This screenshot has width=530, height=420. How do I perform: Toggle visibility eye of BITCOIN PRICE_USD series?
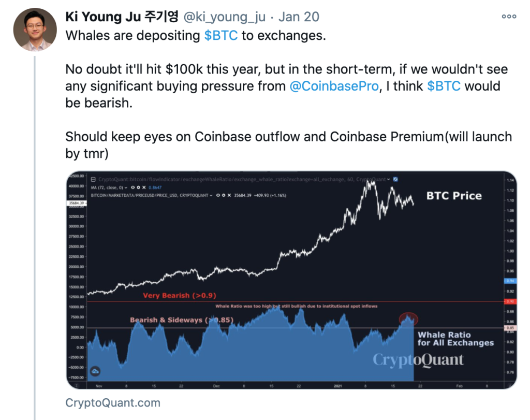218,195
